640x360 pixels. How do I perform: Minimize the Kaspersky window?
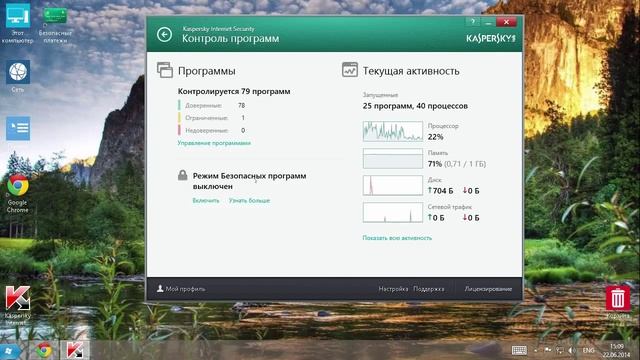point(488,22)
